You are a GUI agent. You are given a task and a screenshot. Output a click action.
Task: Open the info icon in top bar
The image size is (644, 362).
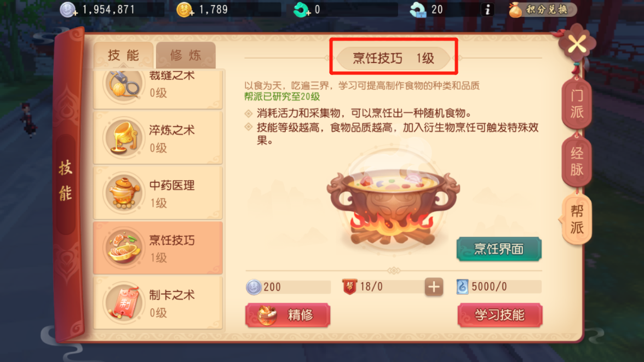pos(487,9)
